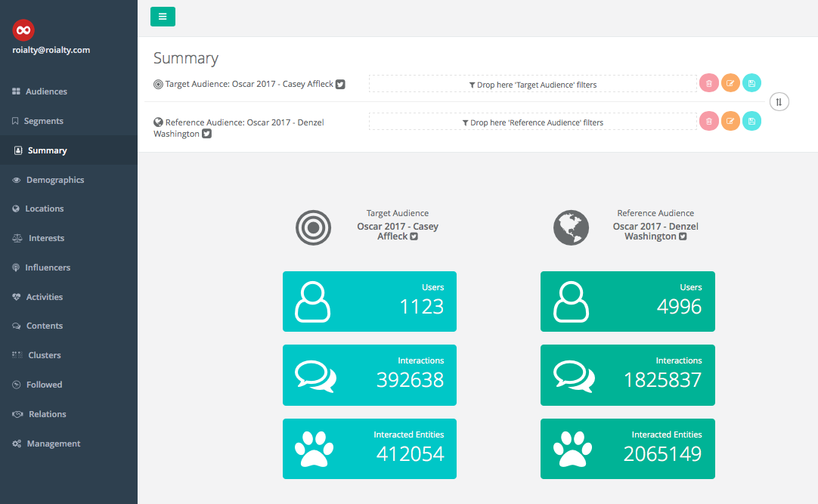818x504 pixels.
Task: Delete Reference Audience filters with red trash button
Action: tap(709, 121)
